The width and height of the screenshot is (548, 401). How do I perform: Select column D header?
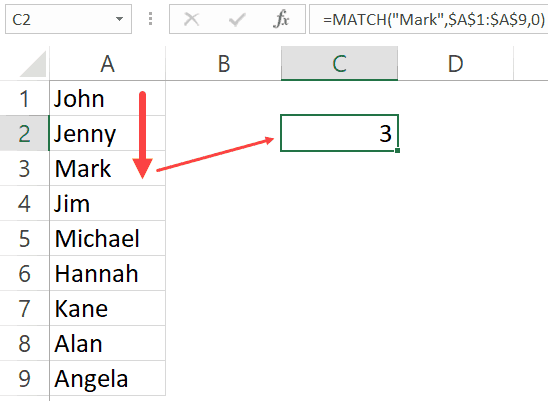point(455,64)
